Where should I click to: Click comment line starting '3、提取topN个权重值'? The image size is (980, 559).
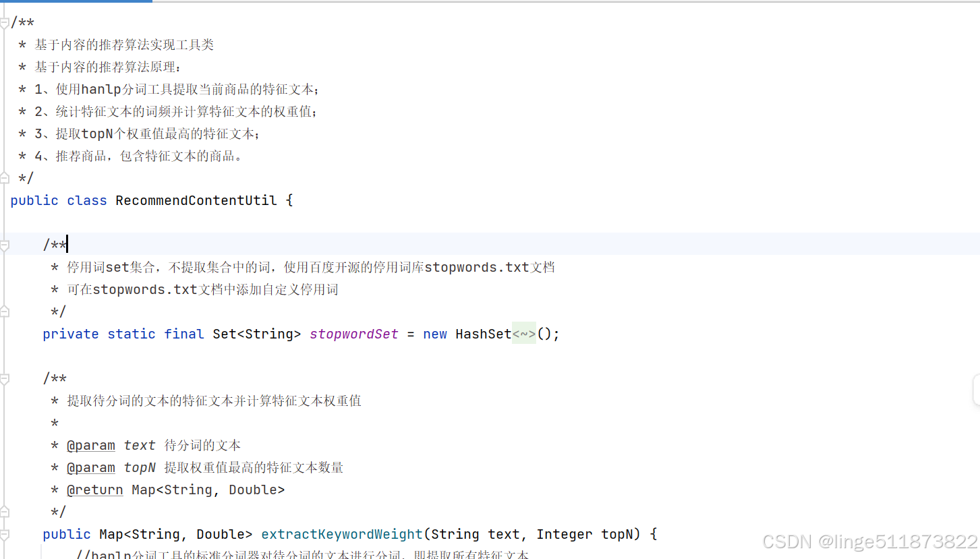(148, 134)
